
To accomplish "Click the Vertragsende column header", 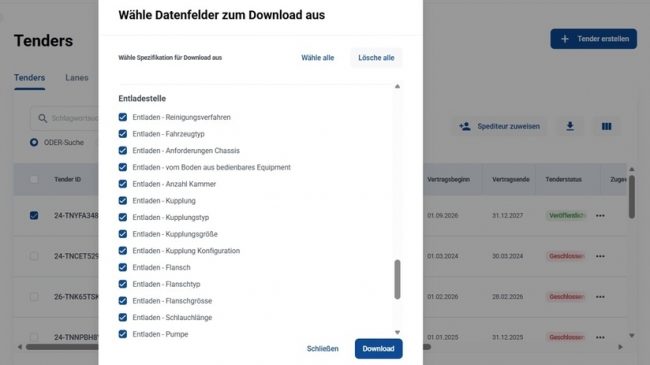I will tap(511, 179).
